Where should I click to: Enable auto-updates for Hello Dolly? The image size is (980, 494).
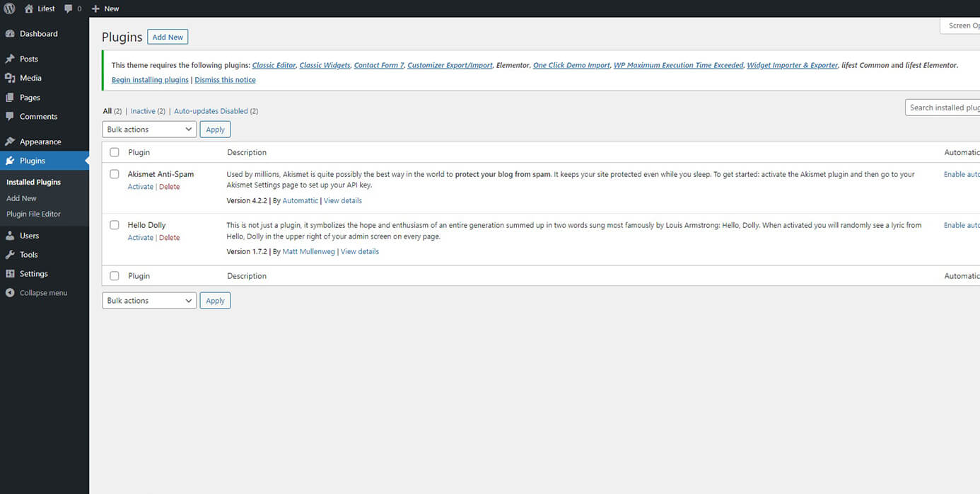coord(962,225)
